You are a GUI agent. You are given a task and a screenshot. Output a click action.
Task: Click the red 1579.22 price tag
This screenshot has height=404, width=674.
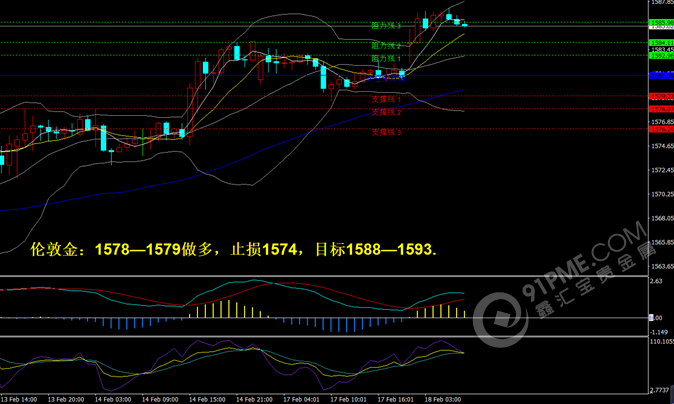coord(660,96)
